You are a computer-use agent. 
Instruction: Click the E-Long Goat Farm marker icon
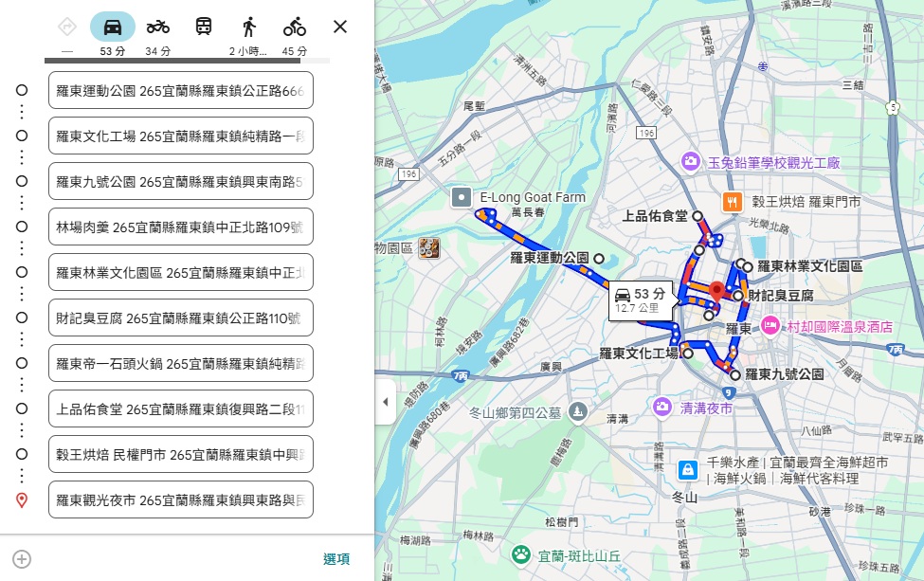click(462, 197)
